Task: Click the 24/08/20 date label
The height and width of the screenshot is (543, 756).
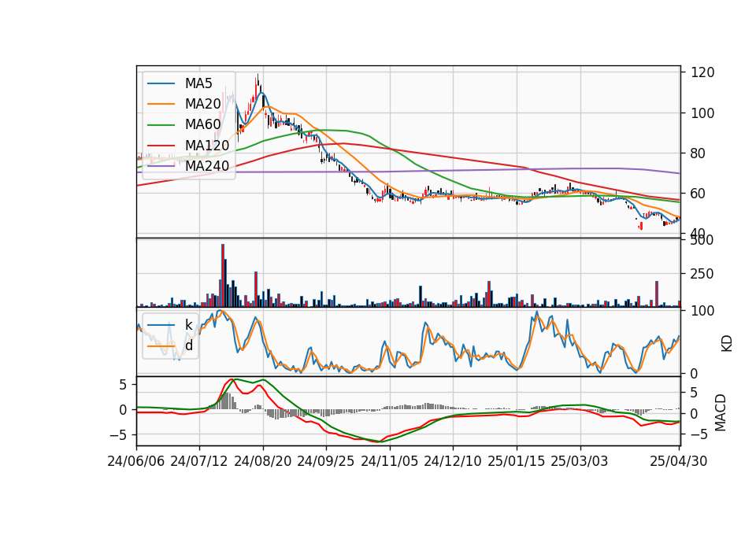Action: [x=263, y=461]
